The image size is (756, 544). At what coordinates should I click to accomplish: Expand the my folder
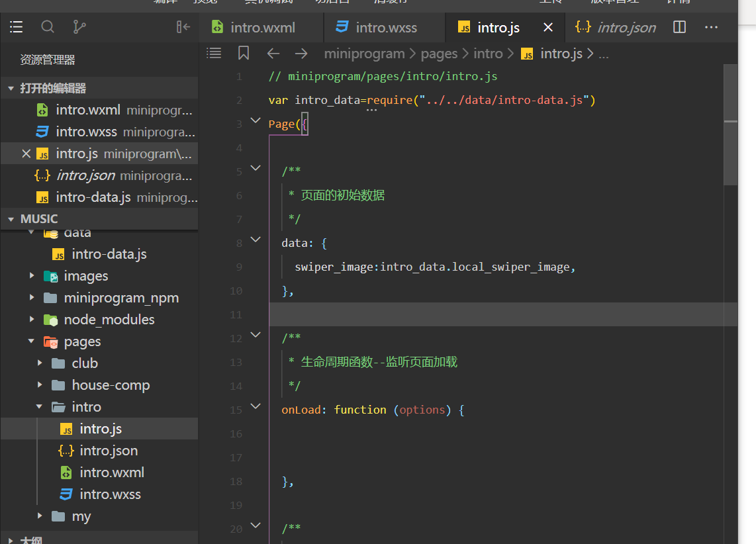tap(40, 516)
